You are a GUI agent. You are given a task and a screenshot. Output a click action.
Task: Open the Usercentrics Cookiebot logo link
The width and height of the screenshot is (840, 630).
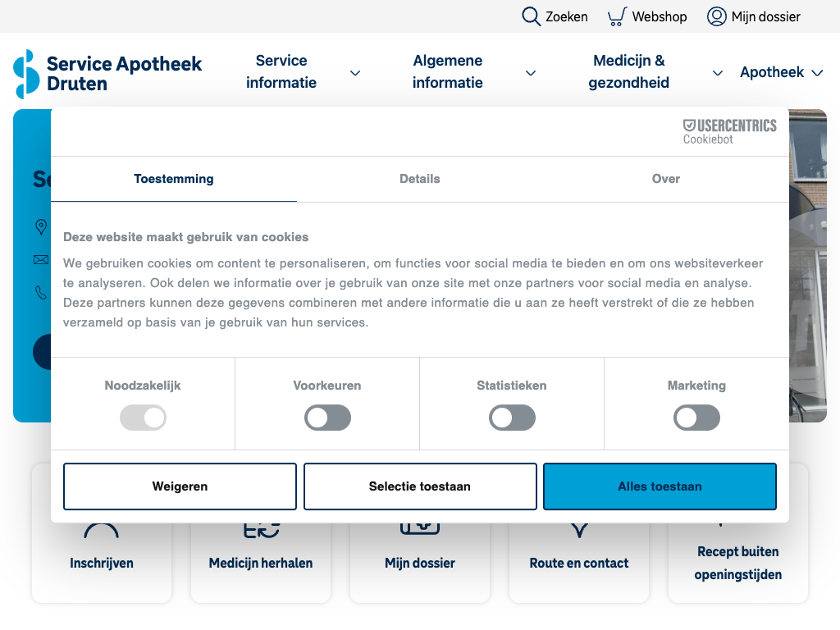(x=729, y=131)
